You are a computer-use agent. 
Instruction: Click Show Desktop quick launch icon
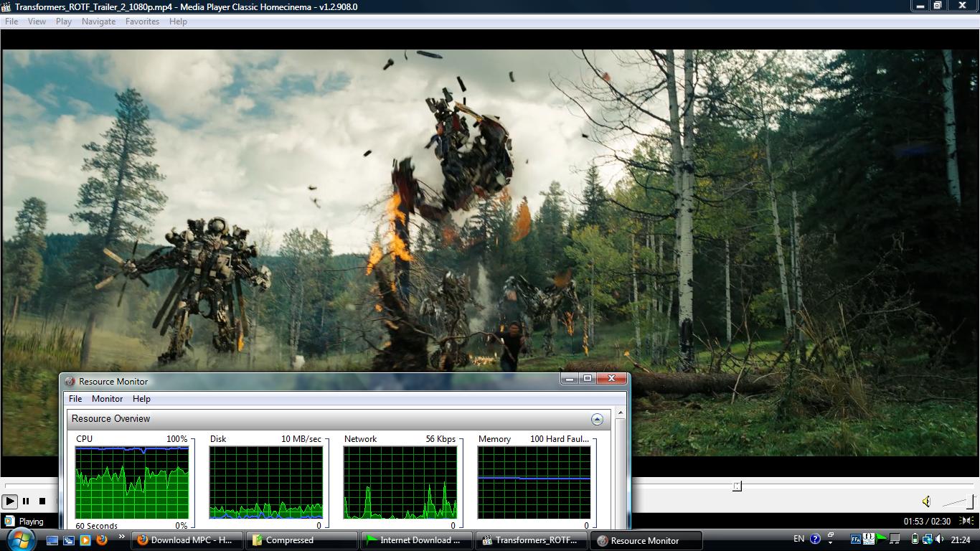coord(52,540)
